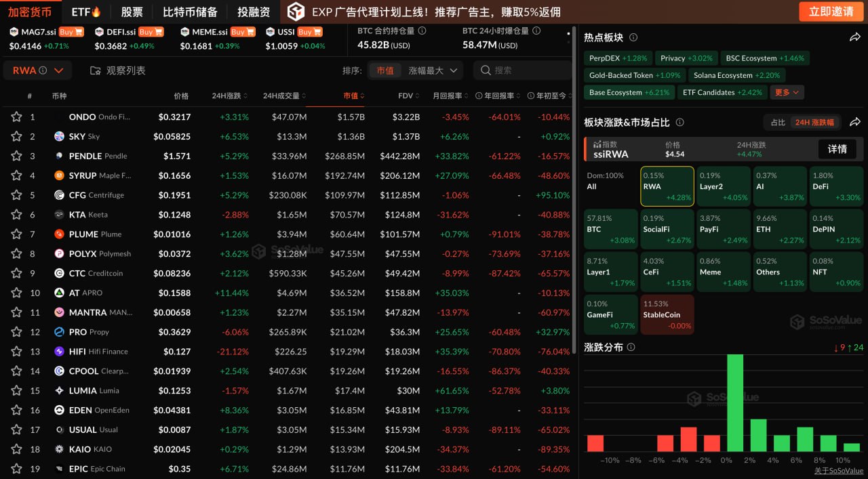Sort by 24H成交量 column header
Image resolution: width=868 pixels, height=479 pixels.
(x=285, y=96)
